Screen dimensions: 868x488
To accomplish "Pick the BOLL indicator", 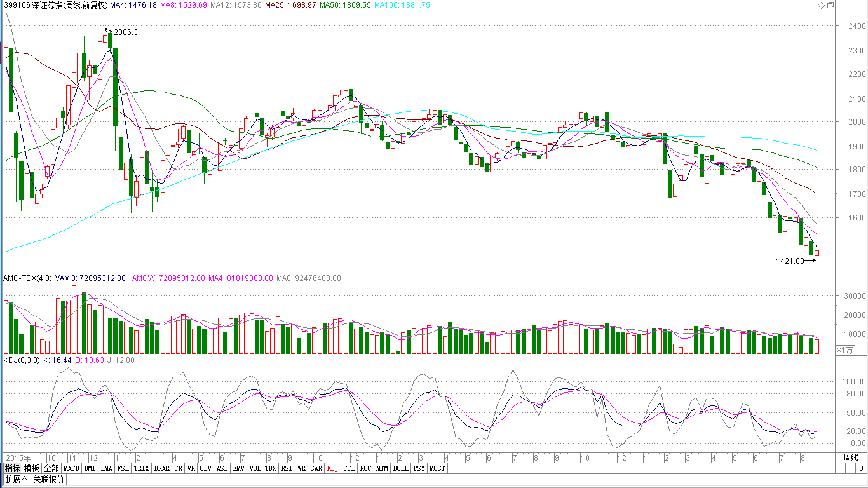I will tap(400, 468).
